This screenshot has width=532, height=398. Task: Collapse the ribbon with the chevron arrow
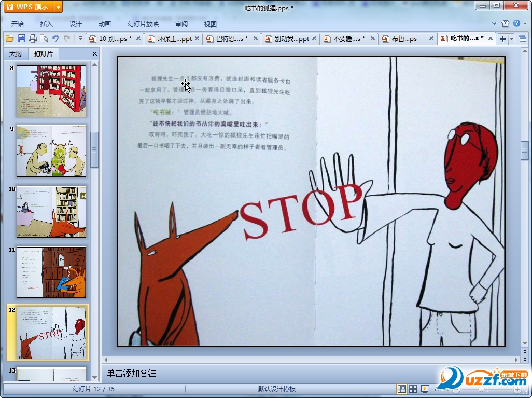[495, 23]
